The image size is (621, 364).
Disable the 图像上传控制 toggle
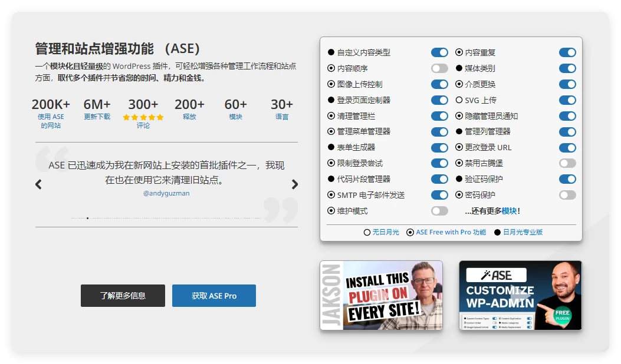[x=439, y=84]
